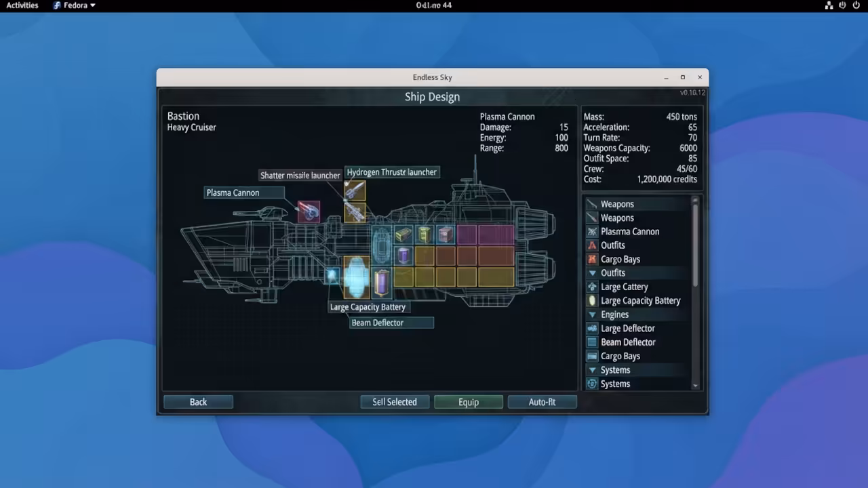Click the outfit list scroll-up arrow
Screen dimensions: 868x488
point(695,199)
